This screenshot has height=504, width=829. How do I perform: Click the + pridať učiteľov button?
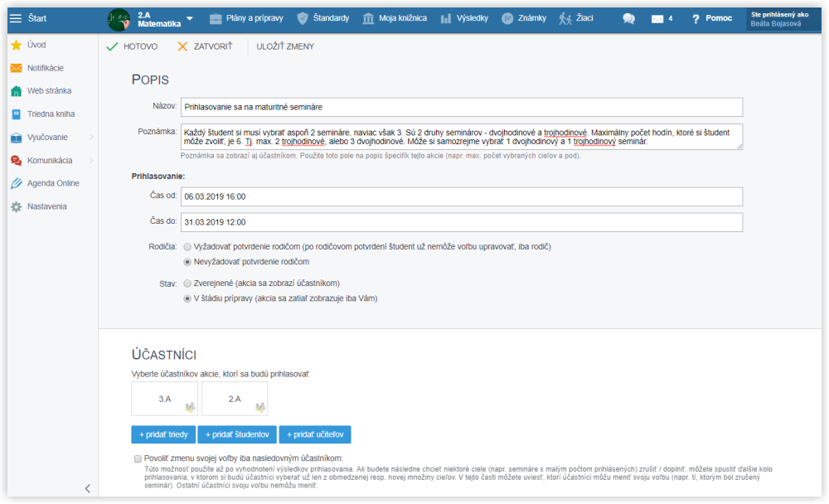[315, 434]
